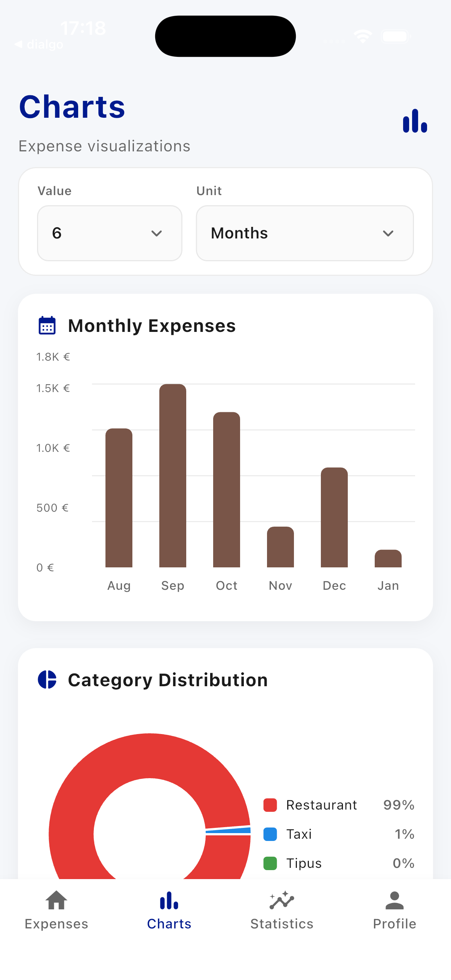Open Expenses via the home icon
The image size is (451, 980).
pyautogui.click(x=56, y=900)
